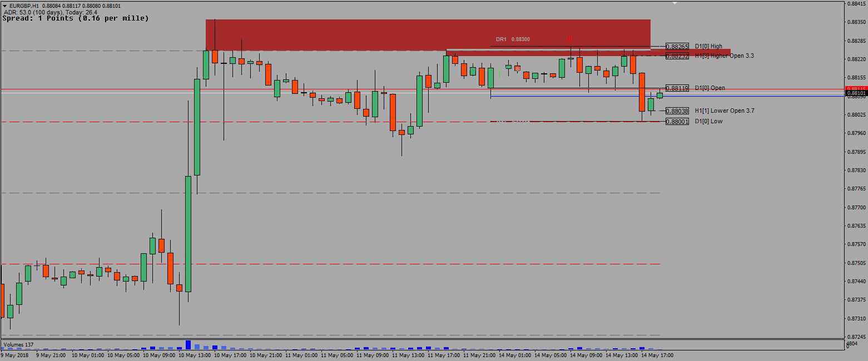Viewport: 868px width, 361px height.
Task: Click 0.88415 on the price scale
Action: pos(856,3)
